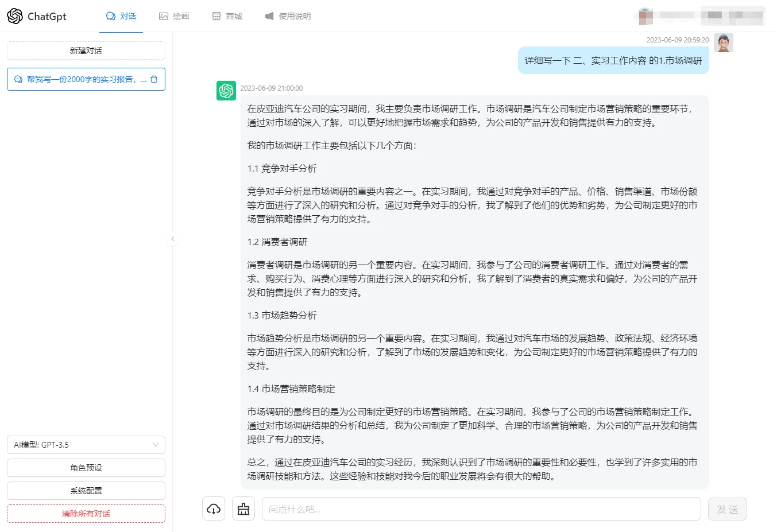
Task: Click the 角色预设 button
Action: point(86,468)
